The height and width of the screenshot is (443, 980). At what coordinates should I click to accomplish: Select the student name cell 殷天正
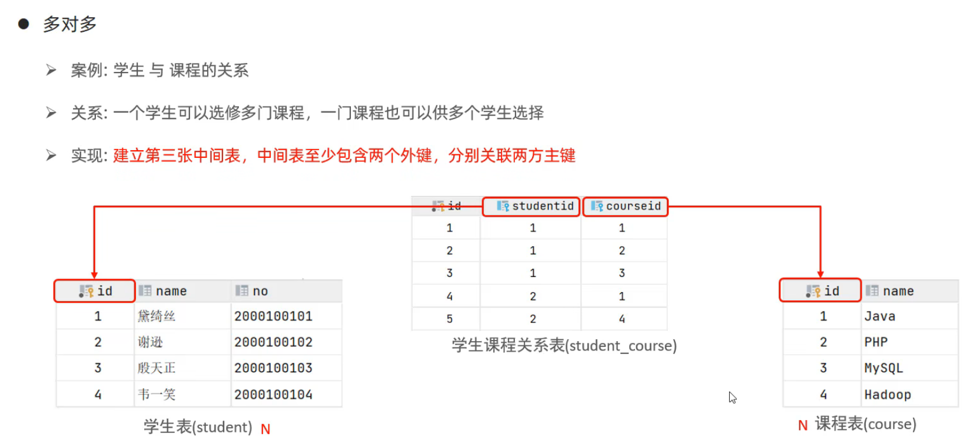click(x=182, y=368)
